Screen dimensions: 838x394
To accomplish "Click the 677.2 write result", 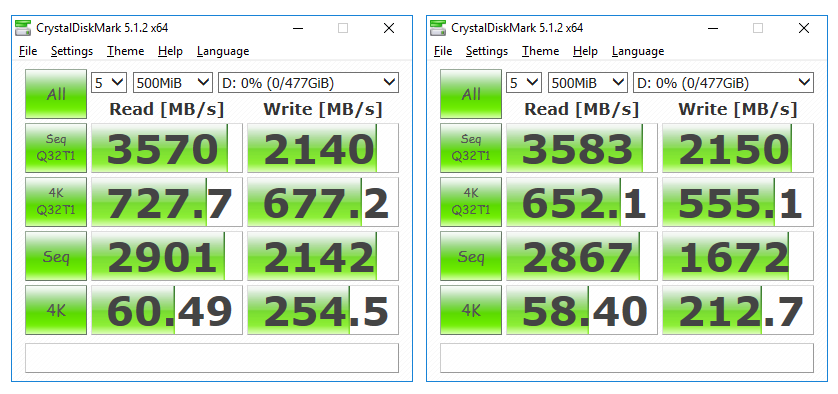I will point(323,202).
